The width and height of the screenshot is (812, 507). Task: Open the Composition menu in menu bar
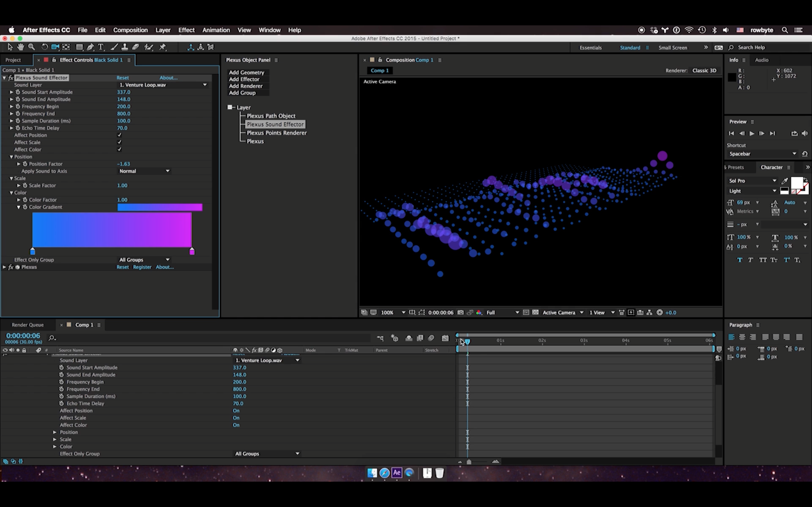[130, 30]
